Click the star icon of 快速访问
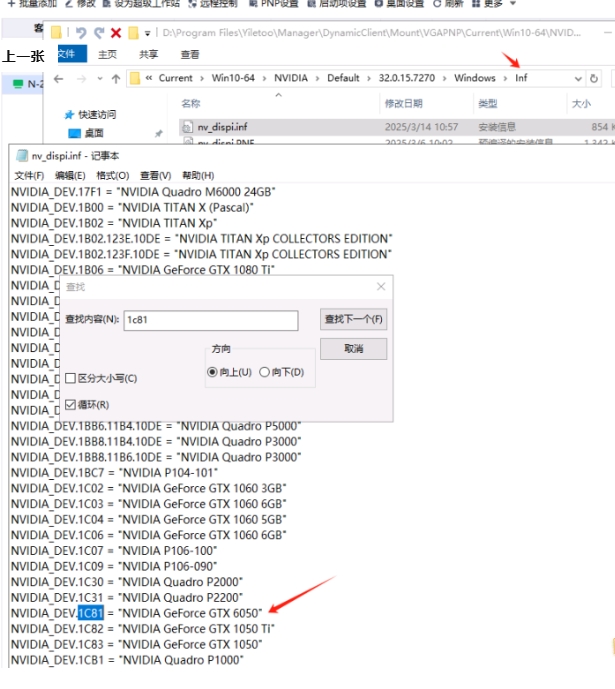The height and width of the screenshot is (689, 615). click(69, 115)
